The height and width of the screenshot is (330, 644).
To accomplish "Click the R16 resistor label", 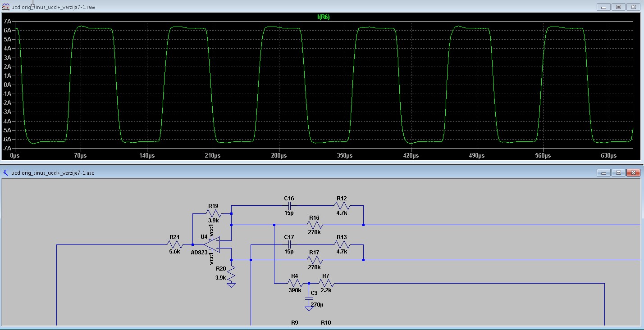I will click(314, 217).
